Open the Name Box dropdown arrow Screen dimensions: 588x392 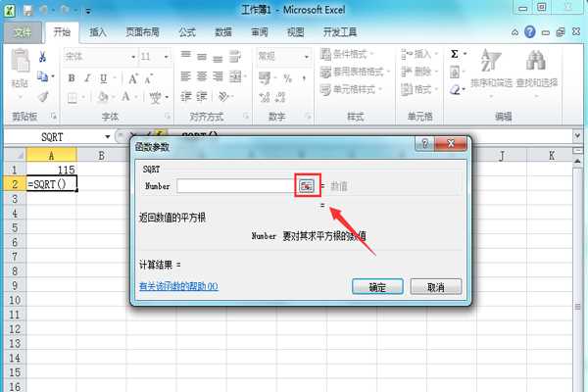(x=107, y=137)
